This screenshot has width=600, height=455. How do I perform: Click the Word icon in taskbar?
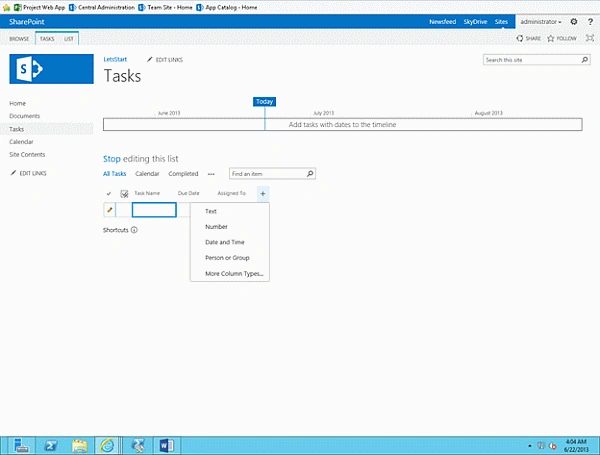coord(166,445)
